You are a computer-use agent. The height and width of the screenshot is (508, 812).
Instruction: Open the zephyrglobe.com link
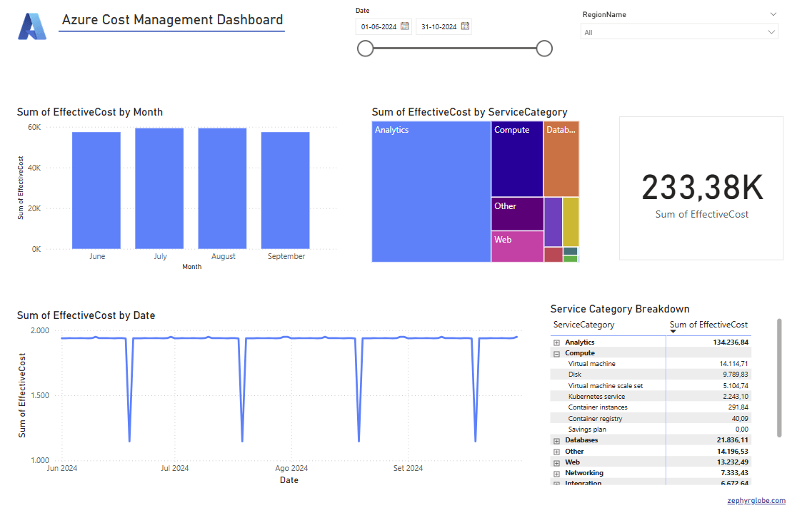click(756, 500)
